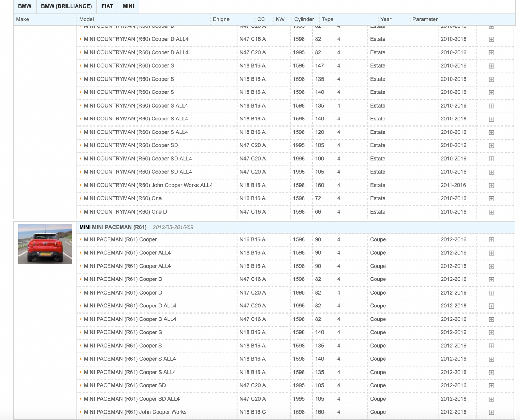Open plus icon for Countryman Cooper S ALL4 120 KW
The width and height of the screenshot is (520, 420).
tap(492, 132)
